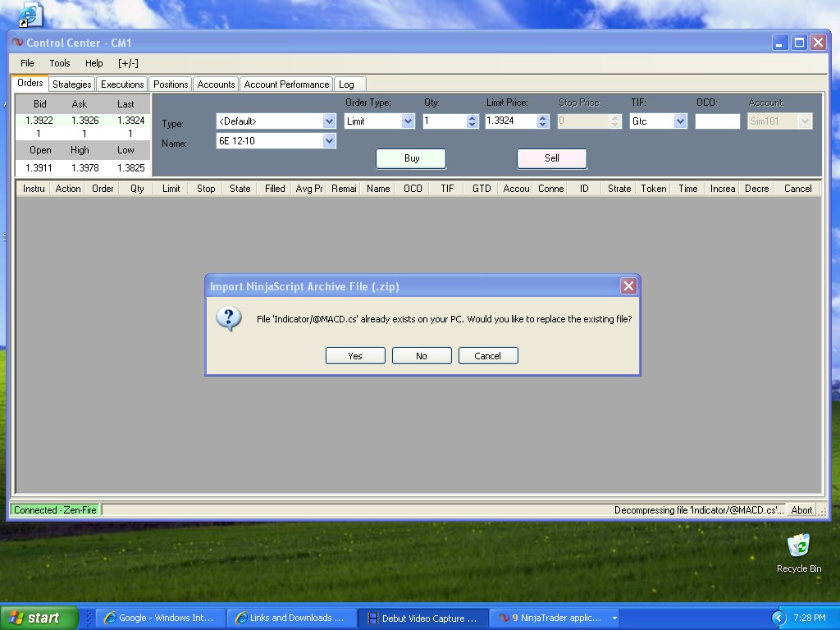The height and width of the screenshot is (630, 840).
Task: Open NinjaTrader application taskbar group
Action: pyautogui.click(x=554, y=618)
